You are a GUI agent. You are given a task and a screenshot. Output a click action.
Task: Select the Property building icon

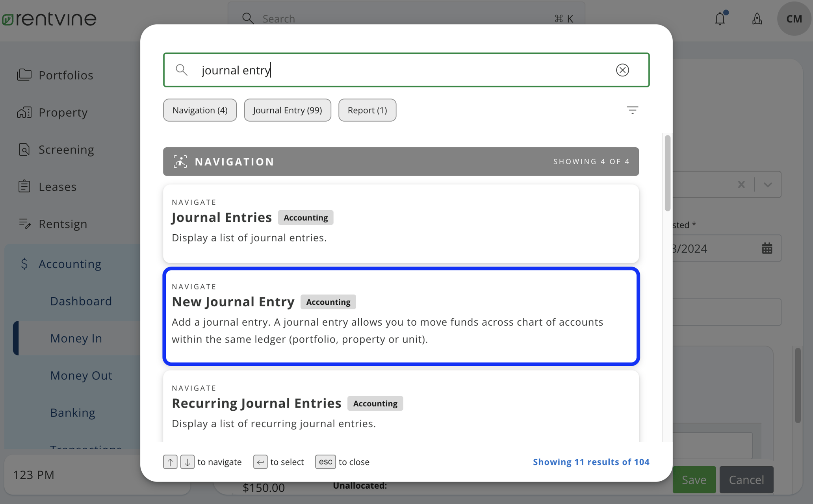tap(24, 112)
